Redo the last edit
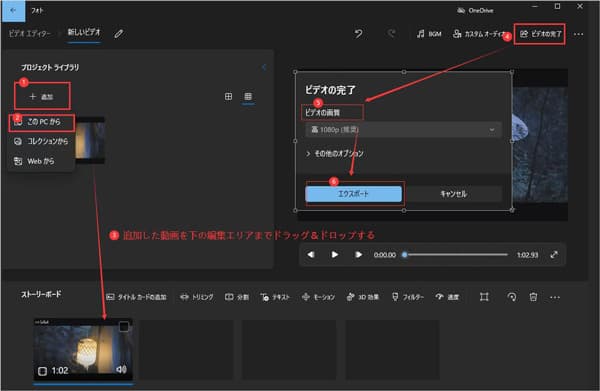Screen dimensions: 600x391 coord(391,34)
